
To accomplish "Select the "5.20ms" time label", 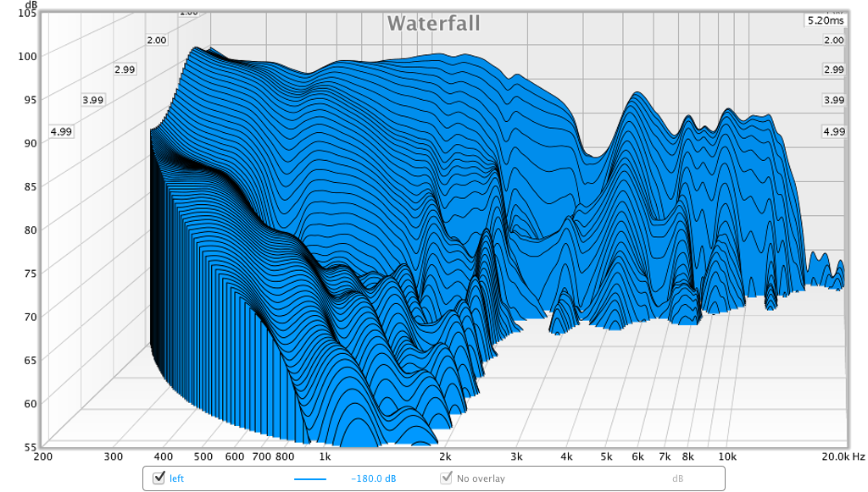I will coord(826,20).
